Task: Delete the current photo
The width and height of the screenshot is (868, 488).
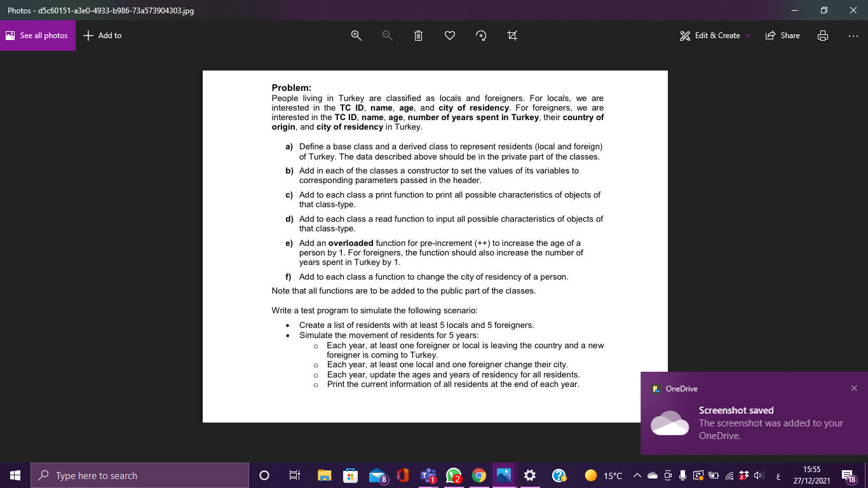Action: (418, 36)
